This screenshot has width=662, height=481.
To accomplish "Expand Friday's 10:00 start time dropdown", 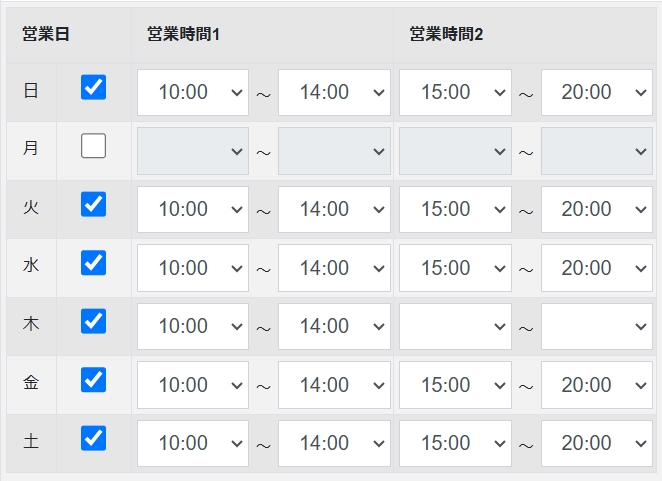I will [193, 385].
